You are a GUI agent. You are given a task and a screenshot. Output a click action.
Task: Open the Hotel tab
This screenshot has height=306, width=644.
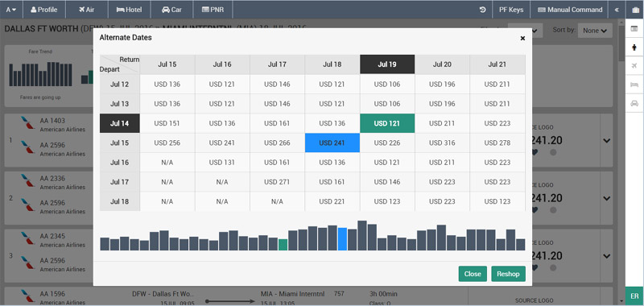(x=130, y=10)
